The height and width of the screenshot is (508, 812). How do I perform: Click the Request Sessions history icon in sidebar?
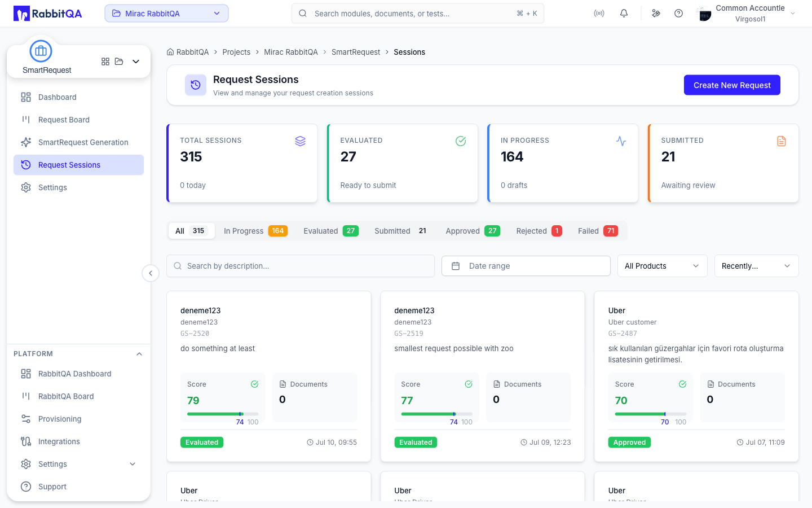pos(26,165)
